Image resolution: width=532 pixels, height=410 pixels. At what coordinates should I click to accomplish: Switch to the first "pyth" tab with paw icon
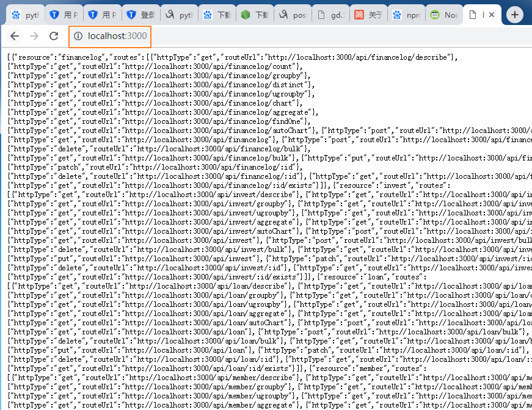click(x=24, y=15)
